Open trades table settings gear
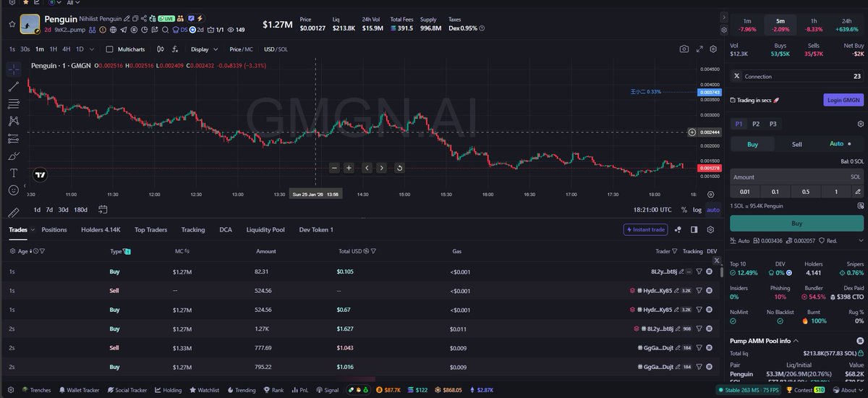The image size is (868, 398). (711, 229)
